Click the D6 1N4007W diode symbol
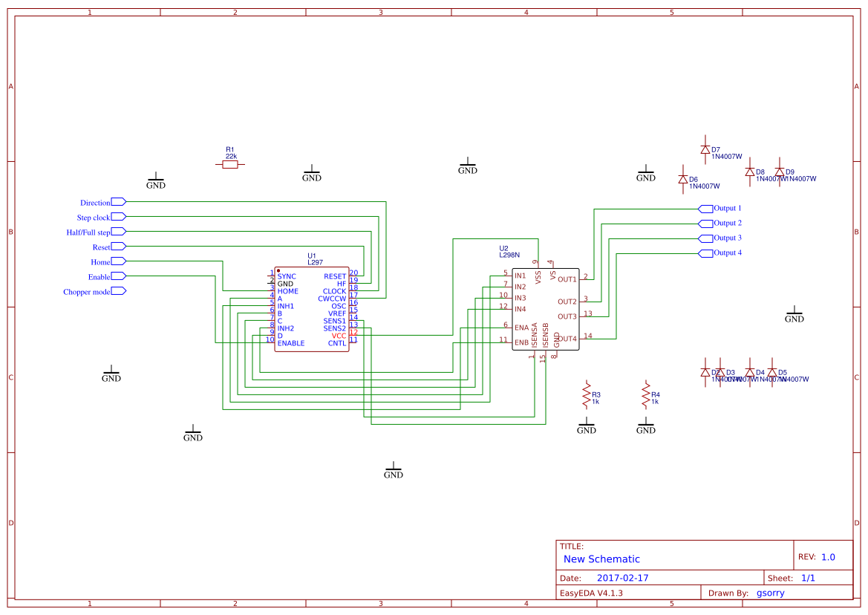868x615 pixels. click(683, 179)
